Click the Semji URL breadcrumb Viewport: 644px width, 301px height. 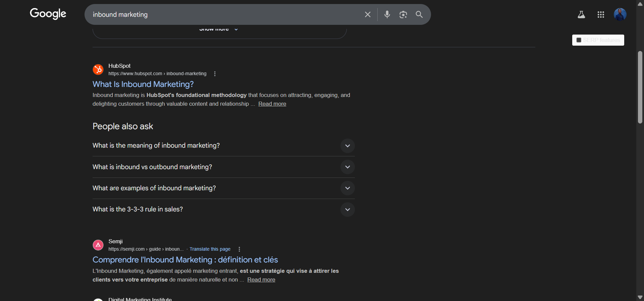(146, 249)
